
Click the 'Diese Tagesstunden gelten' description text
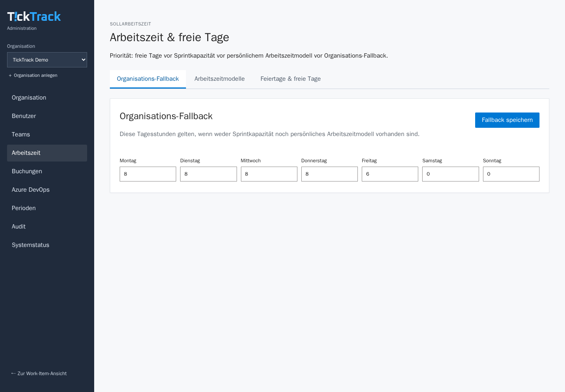[270, 134]
